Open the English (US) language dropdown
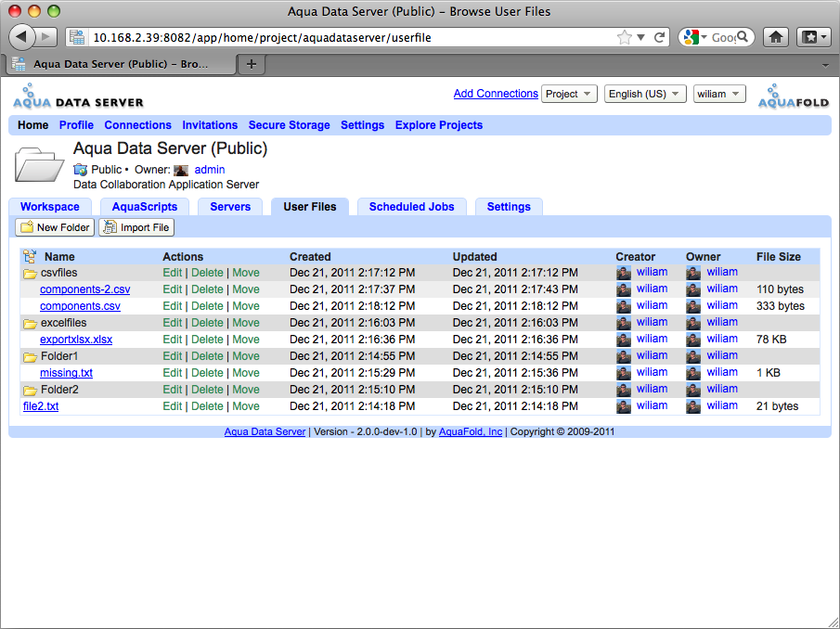Image resolution: width=840 pixels, height=629 pixels. pyautogui.click(x=645, y=94)
